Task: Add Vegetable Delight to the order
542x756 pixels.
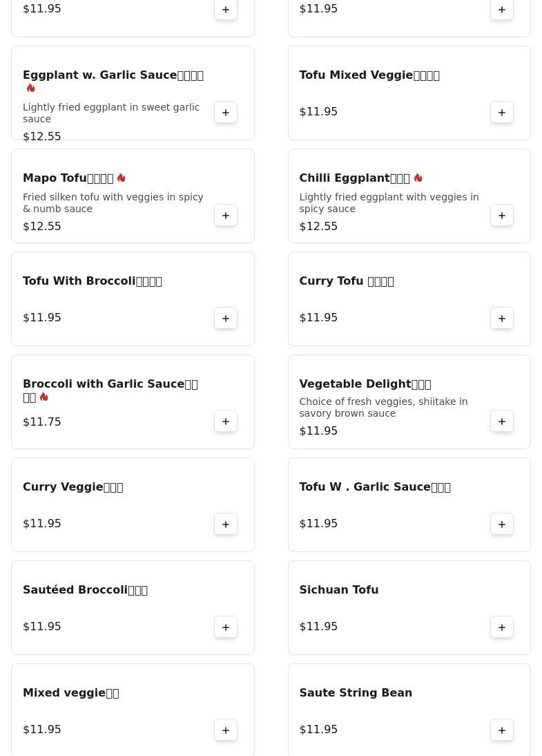Action: 502,421
